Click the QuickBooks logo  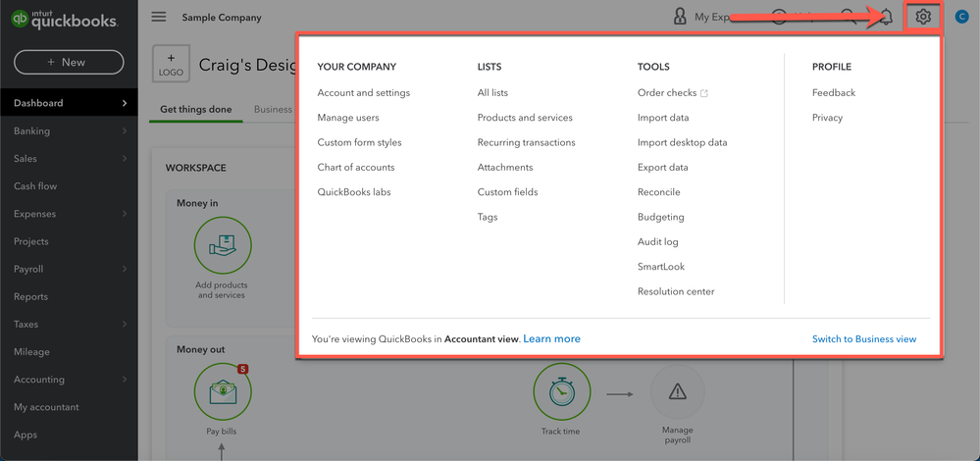coord(65,20)
